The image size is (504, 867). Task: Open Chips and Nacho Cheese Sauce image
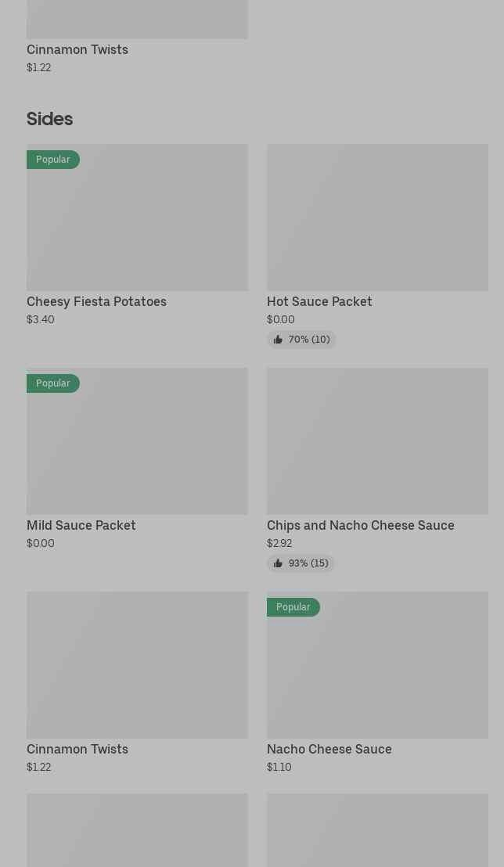click(x=377, y=441)
